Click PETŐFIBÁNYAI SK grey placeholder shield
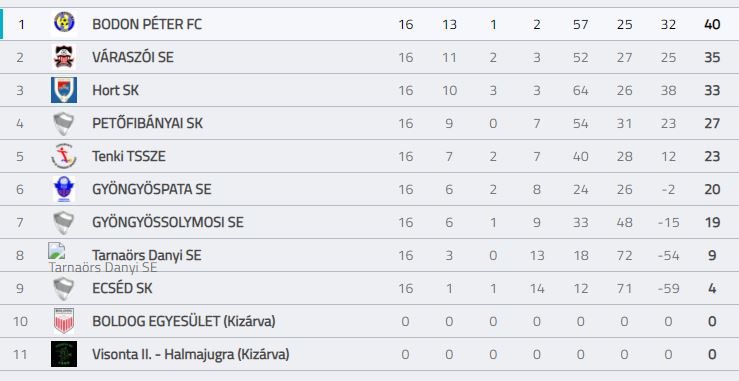The image size is (739, 381). (x=64, y=124)
